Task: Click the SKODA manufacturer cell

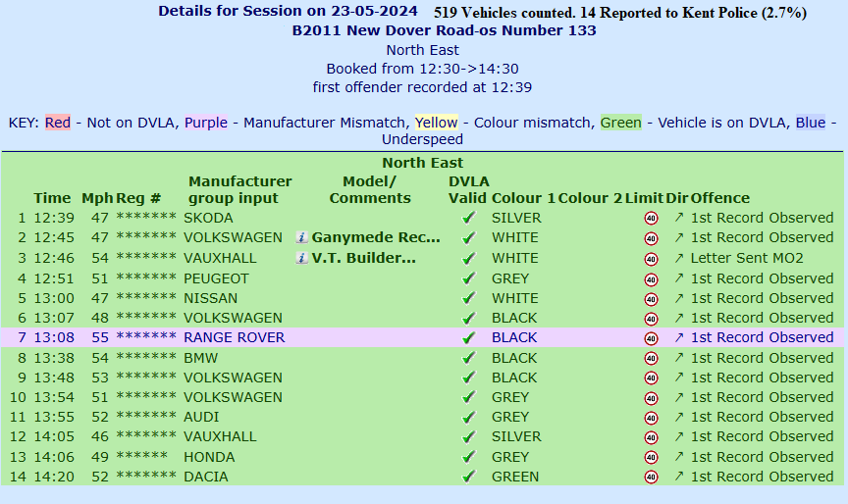Action: [208, 218]
